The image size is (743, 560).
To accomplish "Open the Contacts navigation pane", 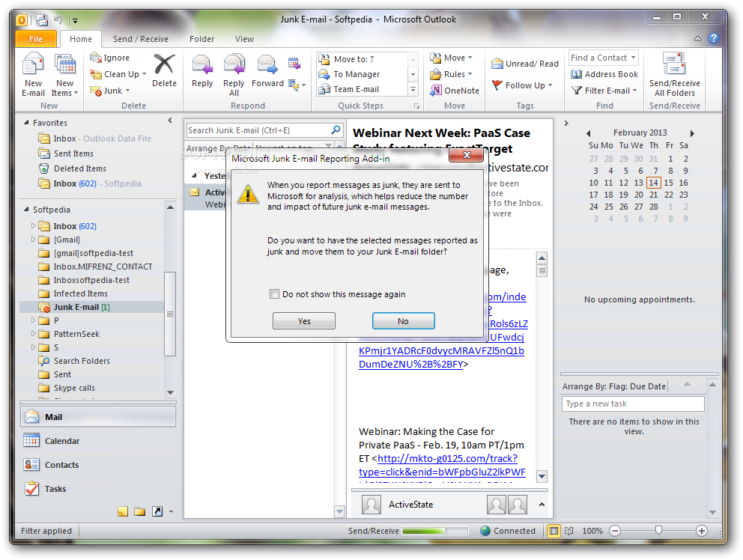I will click(98, 465).
